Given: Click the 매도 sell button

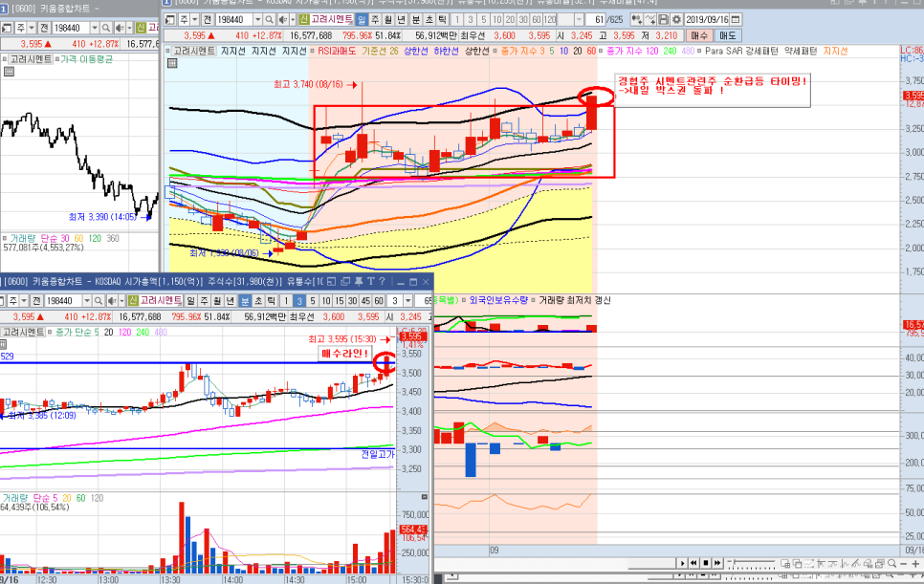Looking at the screenshot, I should click(728, 35).
